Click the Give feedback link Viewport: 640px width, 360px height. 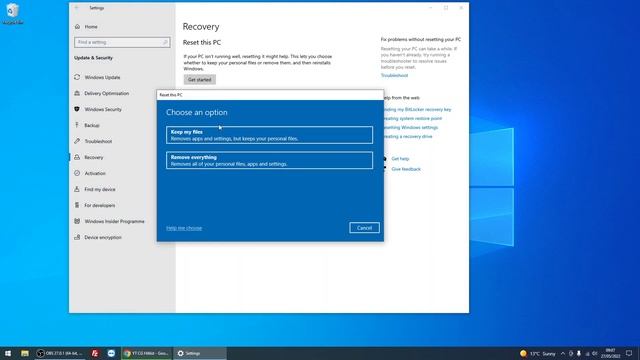[406, 169]
